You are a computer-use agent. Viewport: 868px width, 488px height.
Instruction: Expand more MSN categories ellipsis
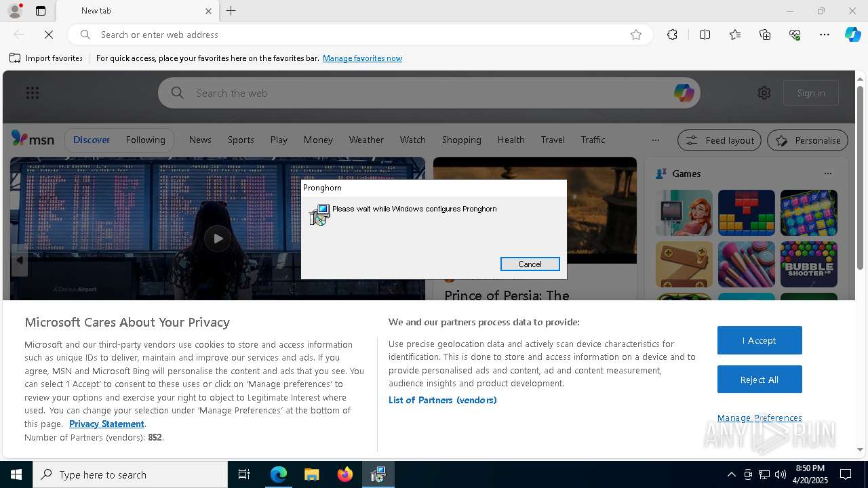(x=655, y=140)
